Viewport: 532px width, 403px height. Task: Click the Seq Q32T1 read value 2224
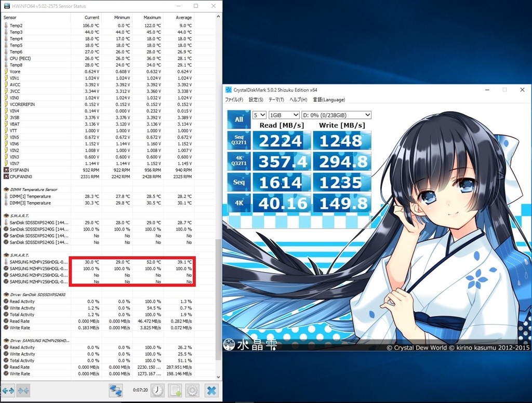(281, 140)
